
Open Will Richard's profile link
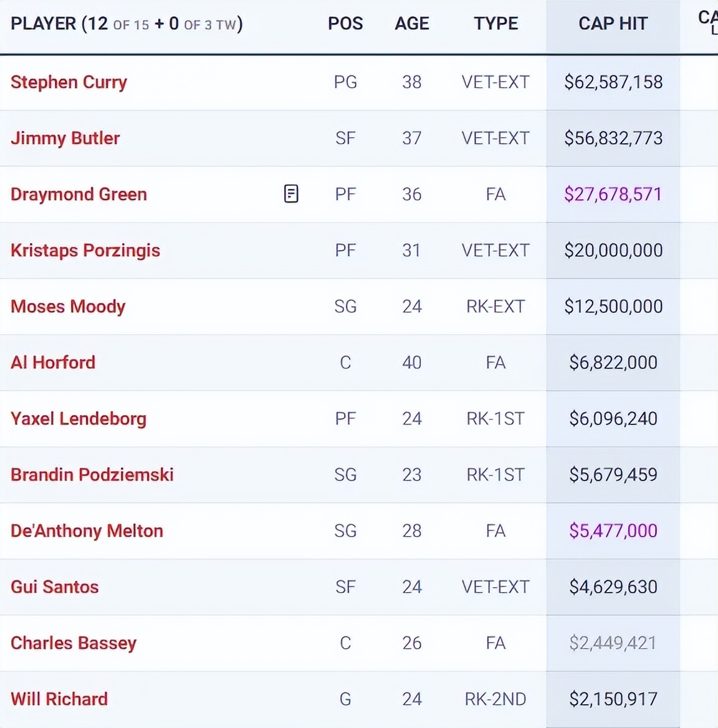click(59, 699)
